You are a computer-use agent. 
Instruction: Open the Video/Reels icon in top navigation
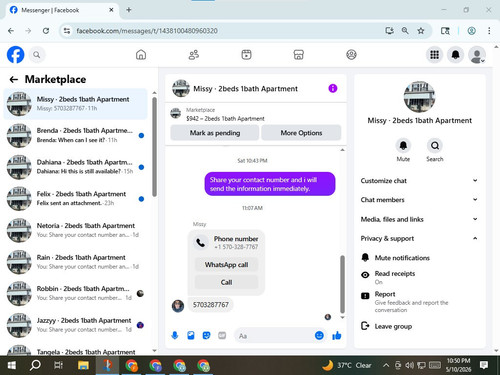tap(246, 55)
